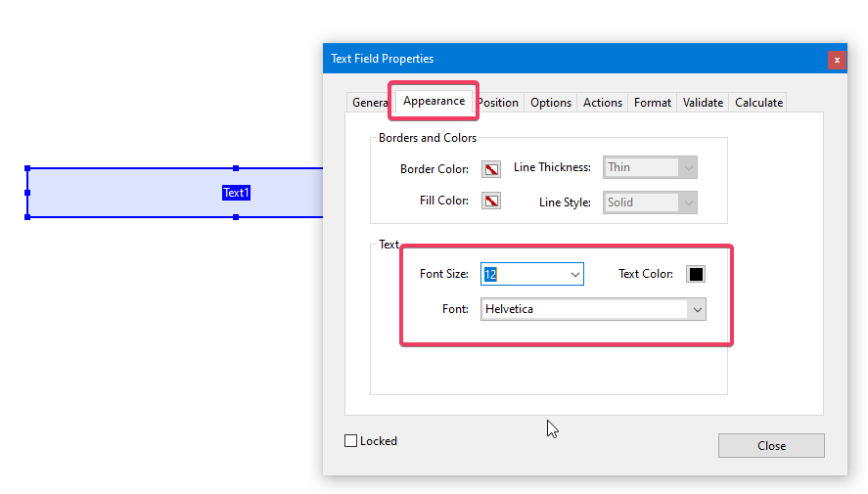This screenshot has height=494, width=868.
Task: Pick a Border Color swatch
Action: [491, 169]
